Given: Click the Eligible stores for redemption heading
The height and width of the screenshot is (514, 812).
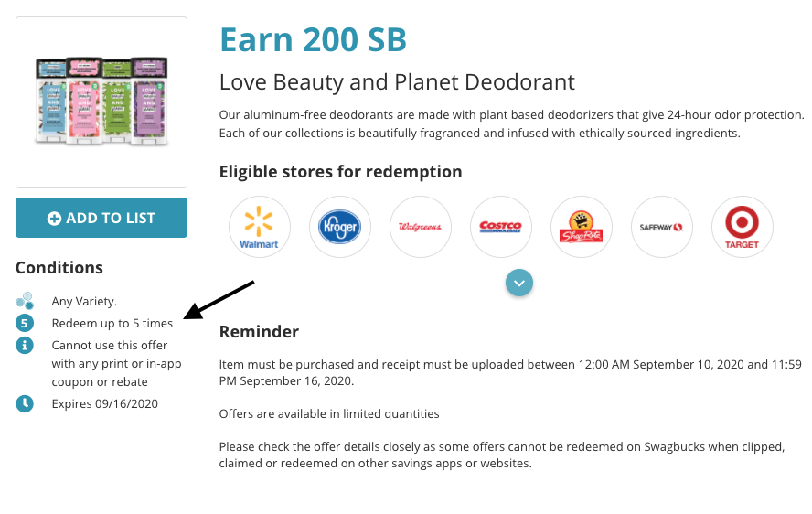Looking at the screenshot, I should point(340,172).
